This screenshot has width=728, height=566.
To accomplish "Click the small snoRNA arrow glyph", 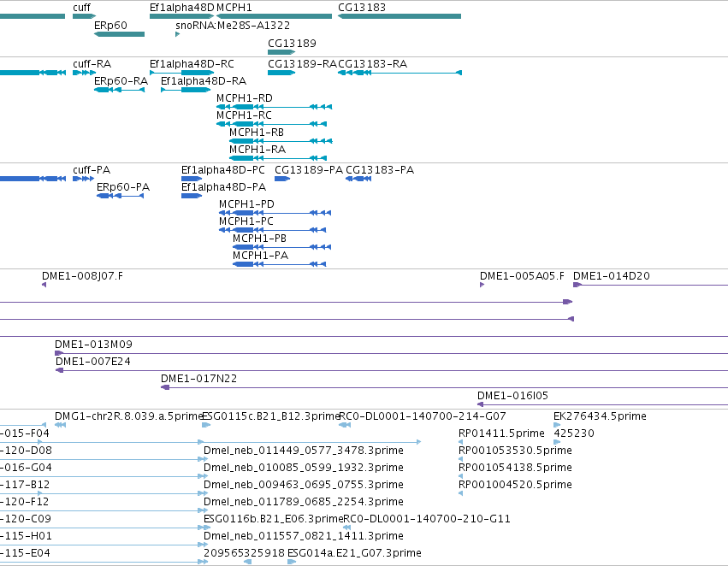I will (177, 34).
